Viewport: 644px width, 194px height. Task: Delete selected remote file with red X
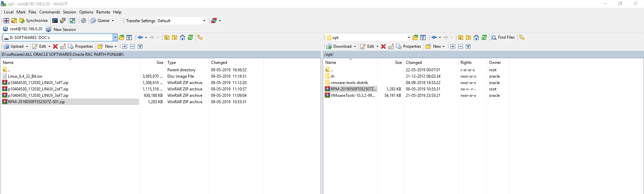coord(383,46)
